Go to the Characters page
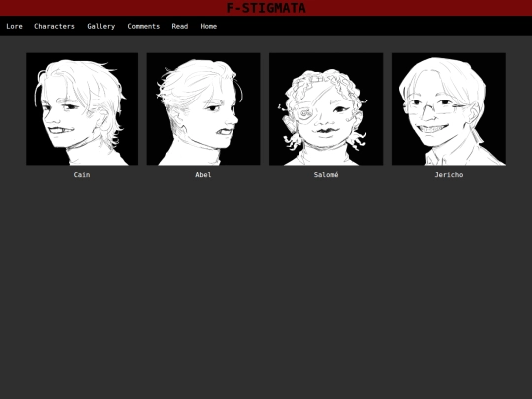Viewport: 532px width, 399px height. 54,27
